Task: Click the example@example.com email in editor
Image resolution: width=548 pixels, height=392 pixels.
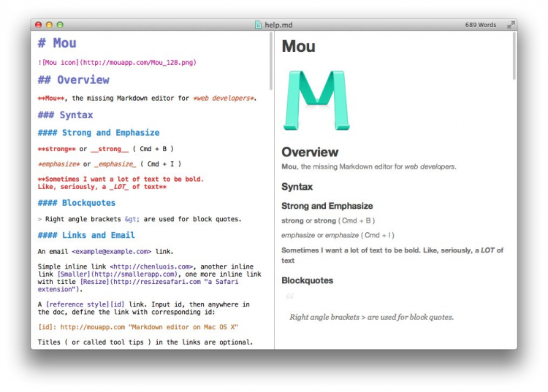Action: point(112,252)
